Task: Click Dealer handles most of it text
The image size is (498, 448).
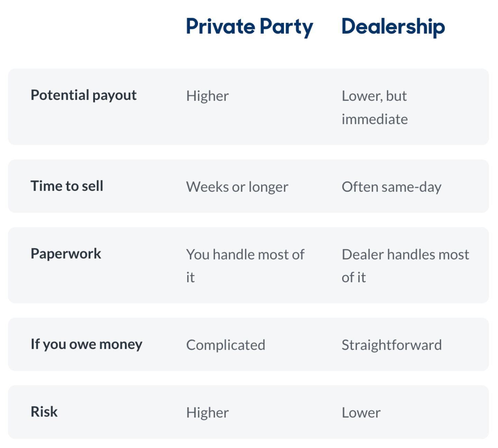Action: pos(405,266)
